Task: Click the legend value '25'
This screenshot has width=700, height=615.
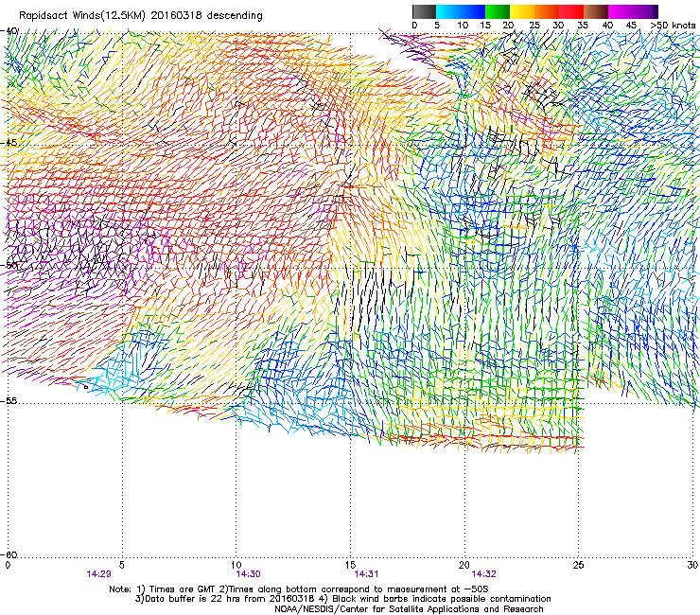Action: tap(534, 25)
